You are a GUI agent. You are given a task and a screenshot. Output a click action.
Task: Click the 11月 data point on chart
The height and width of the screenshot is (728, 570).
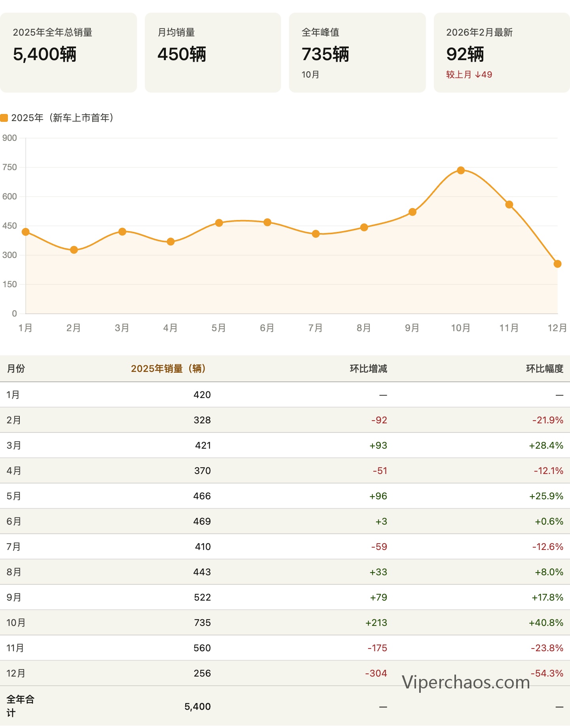pos(509,205)
